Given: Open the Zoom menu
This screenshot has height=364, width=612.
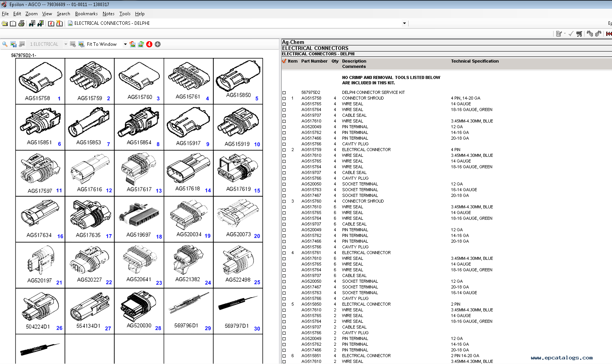Looking at the screenshot, I should pos(32,14).
